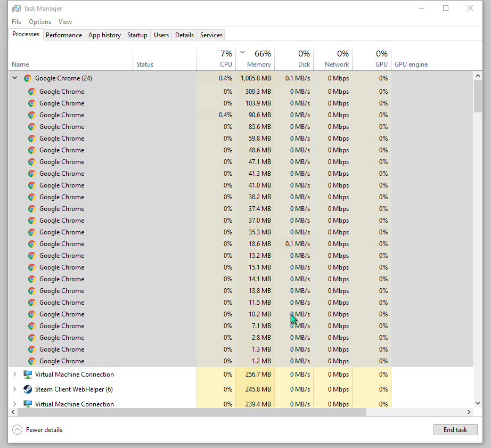The height and width of the screenshot is (448, 491).
Task: Expand Virtual Machine Connection using 256.7 MB
Action: coord(15,374)
